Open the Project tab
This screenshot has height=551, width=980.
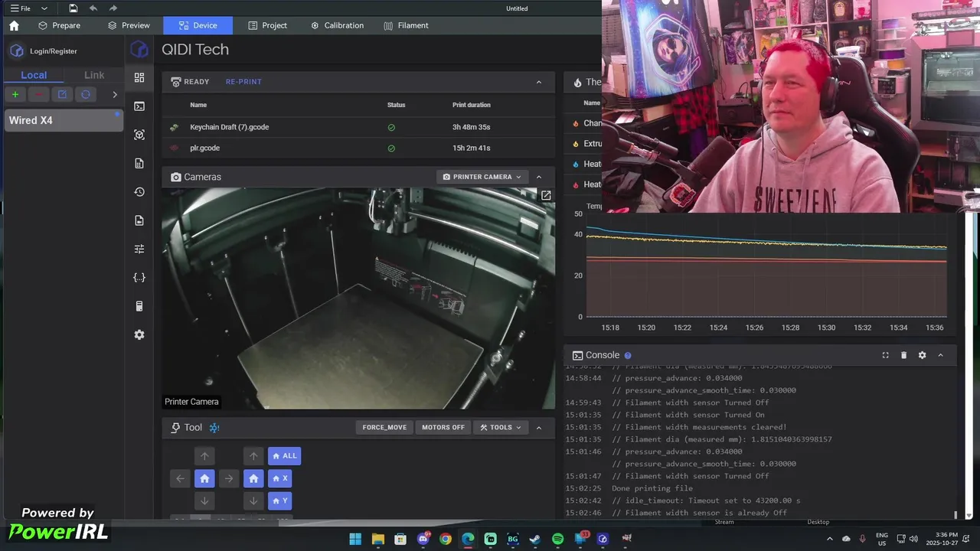coord(268,25)
